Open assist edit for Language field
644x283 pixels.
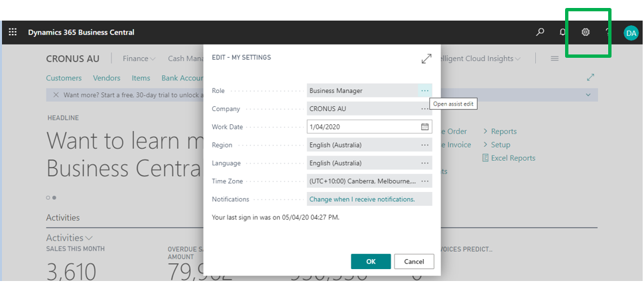(424, 163)
